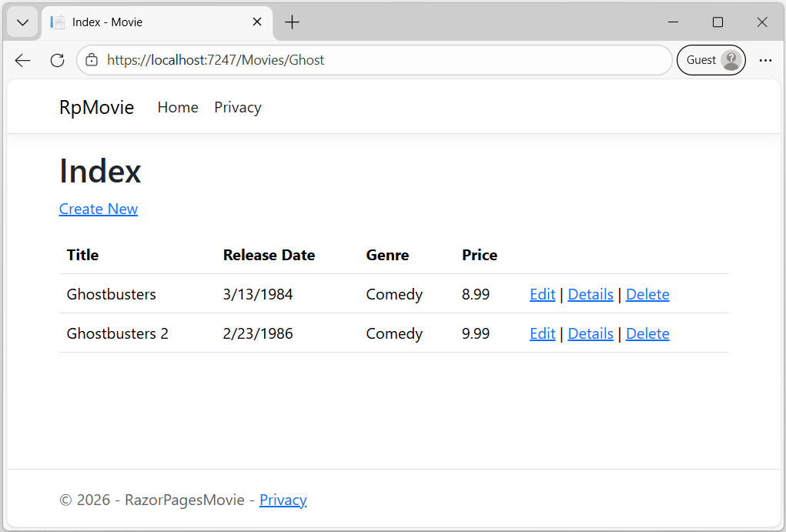Viewport: 786px width, 532px height.
Task: Select the 2/23/1986 date cell
Action: tap(258, 333)
